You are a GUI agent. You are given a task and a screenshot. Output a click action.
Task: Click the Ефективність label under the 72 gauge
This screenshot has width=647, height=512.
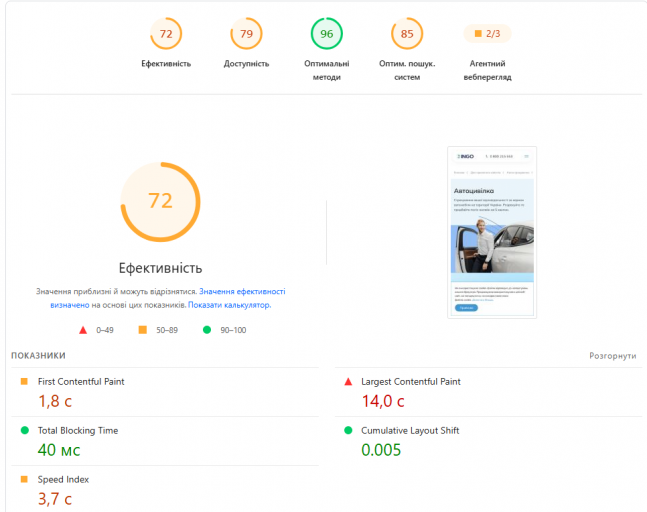click(x=166, y=64)
